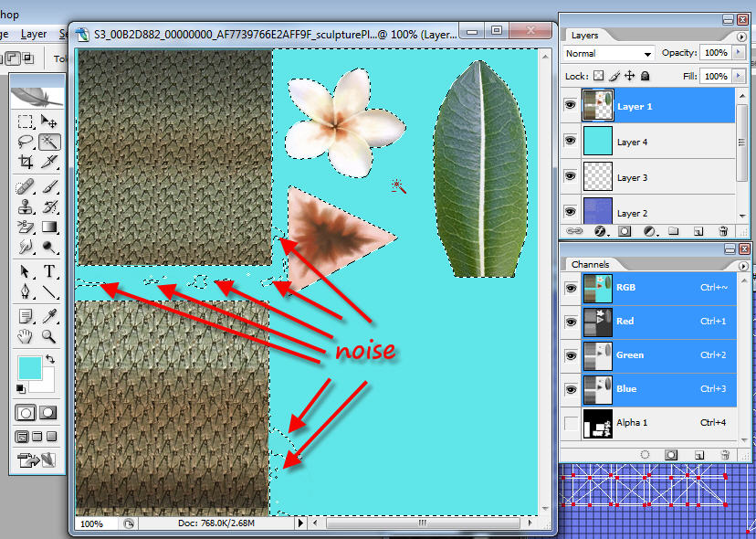756x539 pixels.
Task: Open the Normal blend mode dropdown
Action: click(609, 54)
